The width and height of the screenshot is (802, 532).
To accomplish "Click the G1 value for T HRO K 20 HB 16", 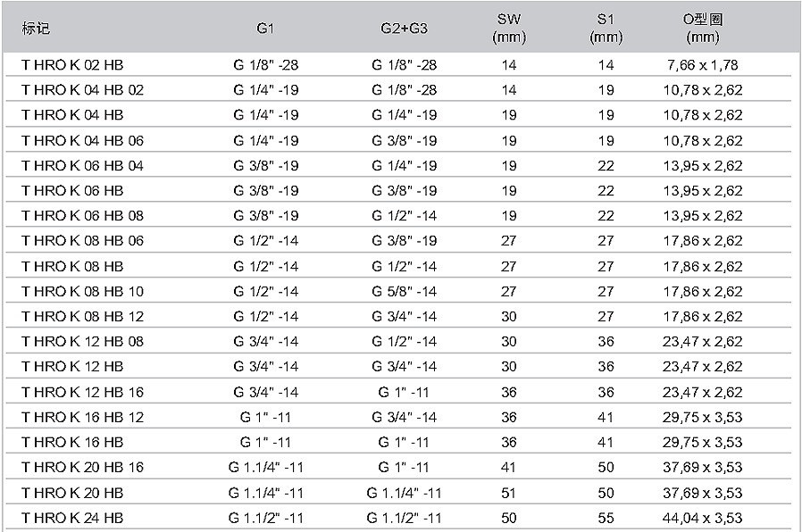I will point(265,467).
